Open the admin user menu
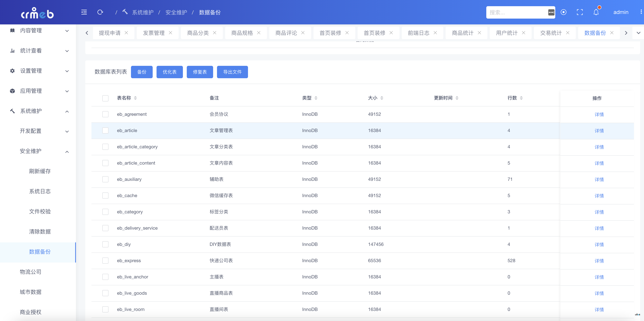The image size is (644, 321). [x=621, y=12]
